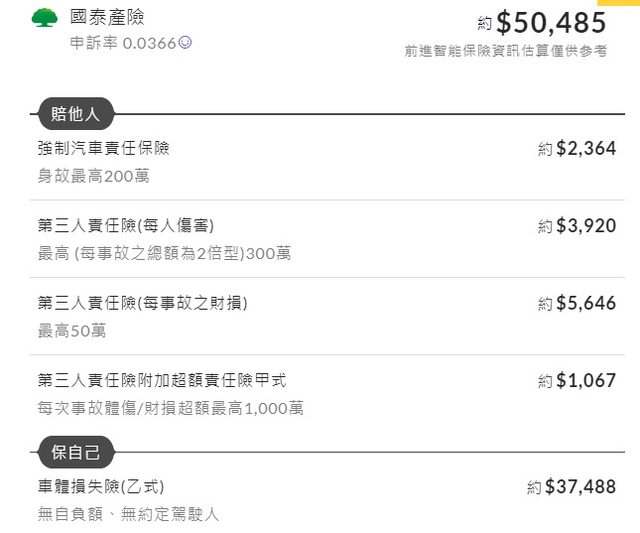
Task: Open 第三人責任險(每事故之財損) coverage item
Action: point(142,302)
